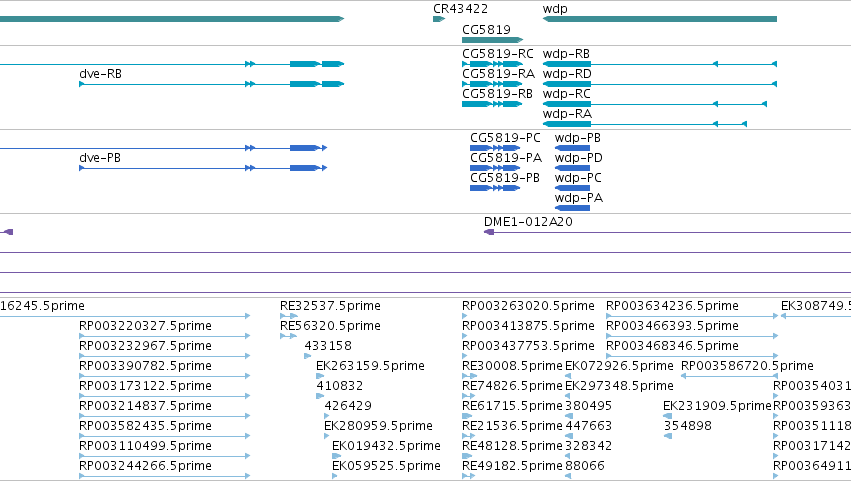Viewport: 851px width, 481px height.
Task: Open the wdp-RC transcript label
Action: [x=567, y=94]
